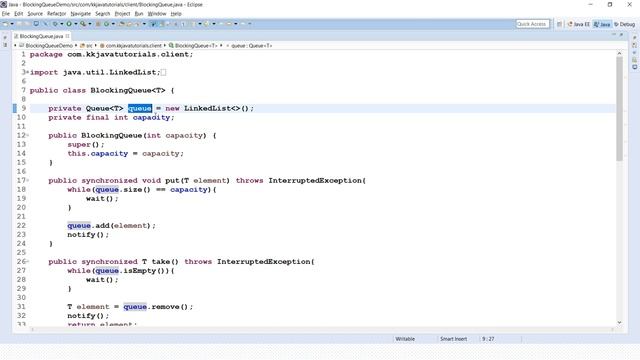Click the vertical scrollbar down arrow
The height and width of the screenshot is (360, 640).
coord(619,322)
